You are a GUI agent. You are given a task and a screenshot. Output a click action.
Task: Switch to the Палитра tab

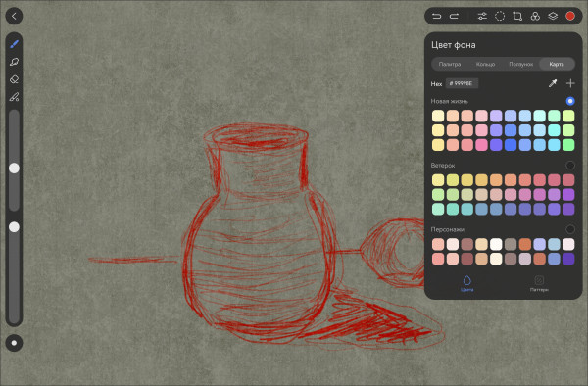(450, 64)
